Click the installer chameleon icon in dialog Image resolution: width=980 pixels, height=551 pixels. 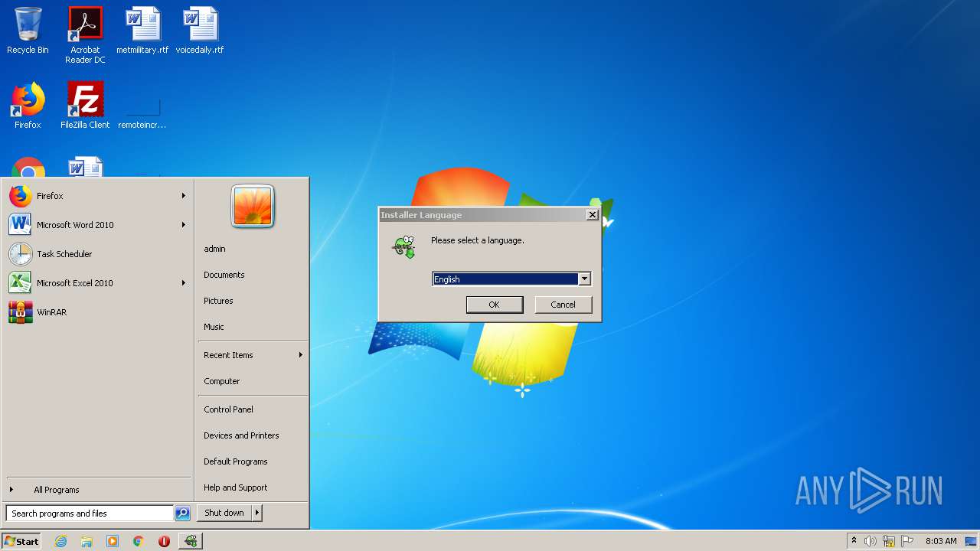tap(403, 246)
